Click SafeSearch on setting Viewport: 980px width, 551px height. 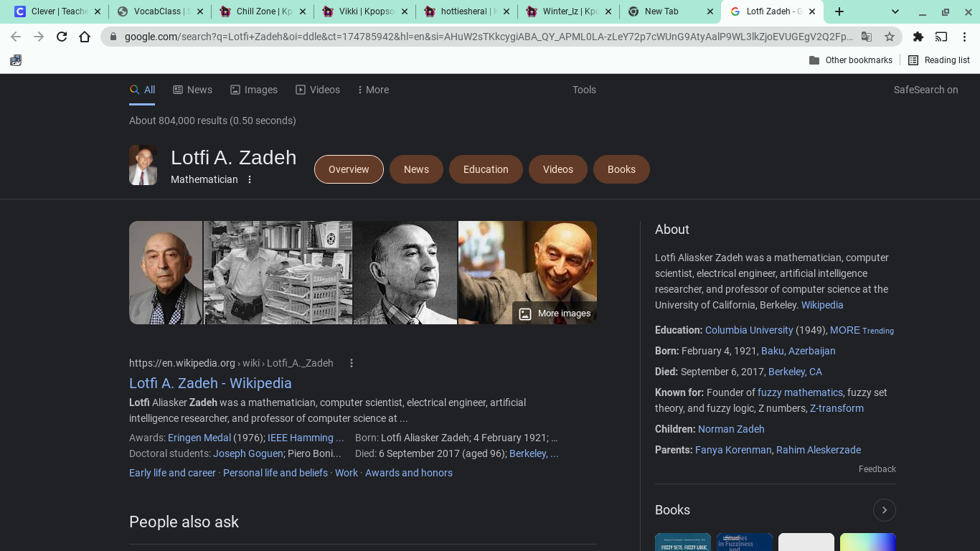tap(925, 90)
